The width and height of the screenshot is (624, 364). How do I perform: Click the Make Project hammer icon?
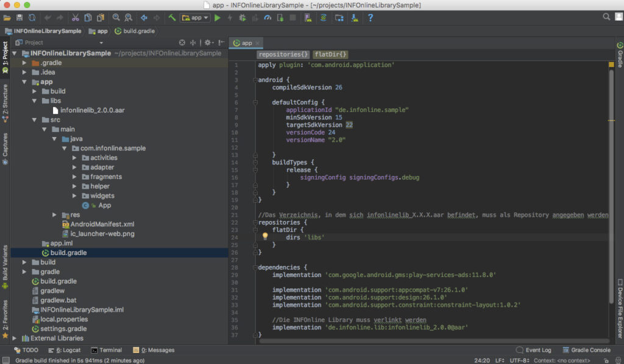point(172,18)
